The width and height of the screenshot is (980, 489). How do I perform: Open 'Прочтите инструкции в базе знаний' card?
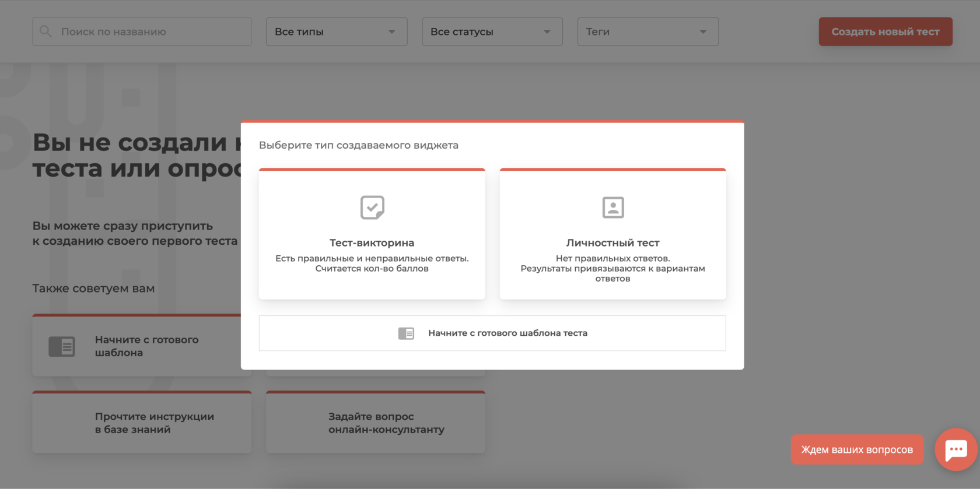142,422
